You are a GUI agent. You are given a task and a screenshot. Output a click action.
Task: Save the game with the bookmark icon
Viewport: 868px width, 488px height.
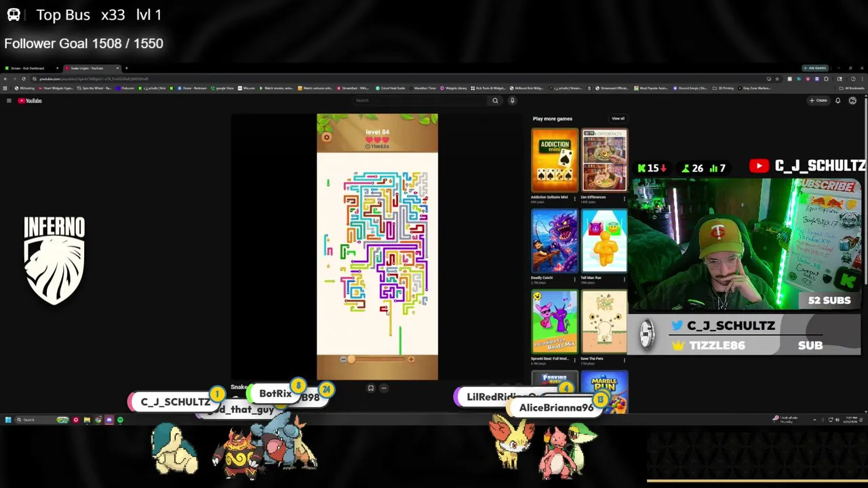[x=371, y=388]
